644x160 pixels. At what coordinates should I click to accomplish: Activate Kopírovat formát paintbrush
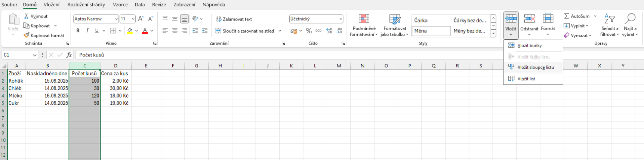(x=44, y=35)
